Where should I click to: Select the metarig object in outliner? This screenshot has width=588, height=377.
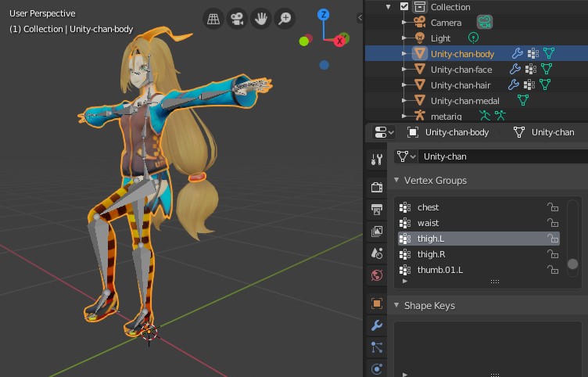pyautogui.click(x=446, y=117)
